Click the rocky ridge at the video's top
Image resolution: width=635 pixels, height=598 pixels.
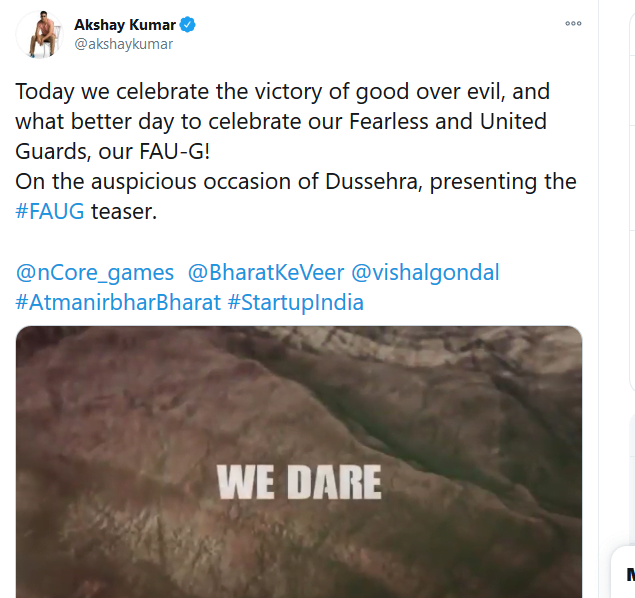[405, 342]
